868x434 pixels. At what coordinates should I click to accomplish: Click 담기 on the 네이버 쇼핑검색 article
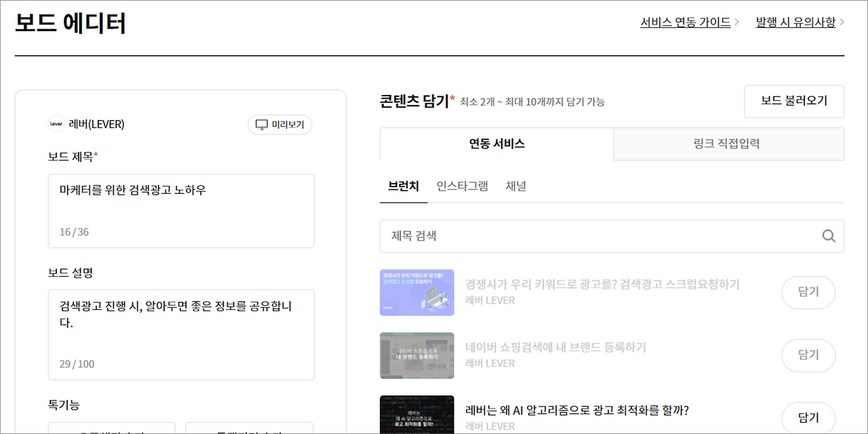point(808,355)
